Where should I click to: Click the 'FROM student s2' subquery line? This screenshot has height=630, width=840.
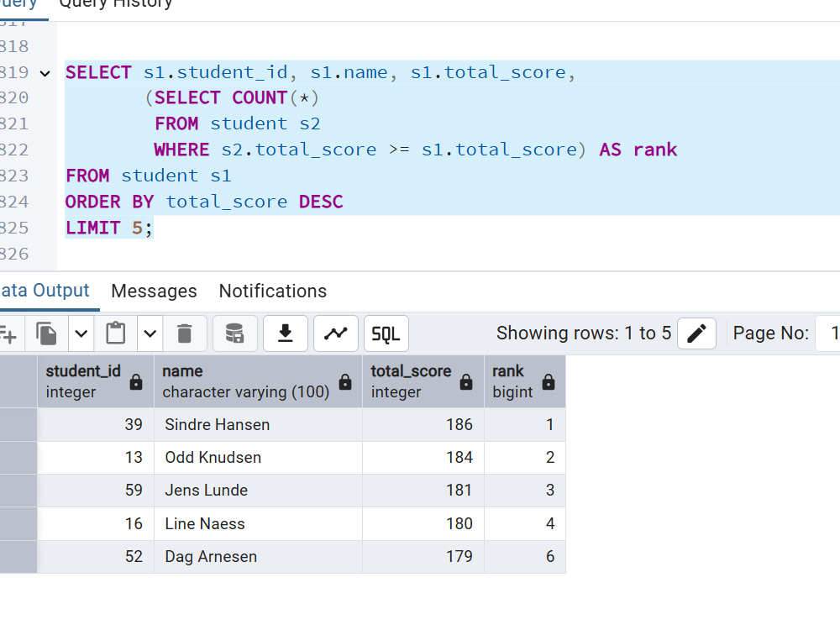(238, 124)
